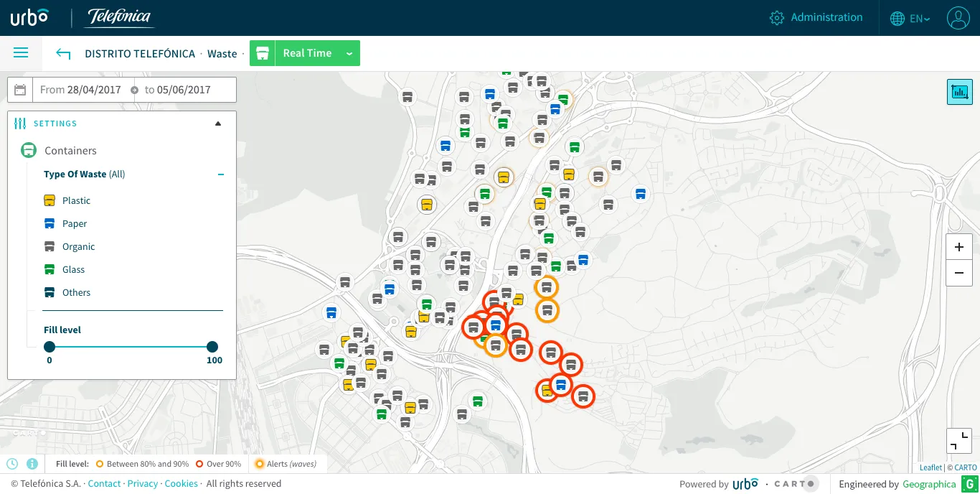Open the Administration menu
This screenshot has width=980, height=494.
(x=816, y=18)
